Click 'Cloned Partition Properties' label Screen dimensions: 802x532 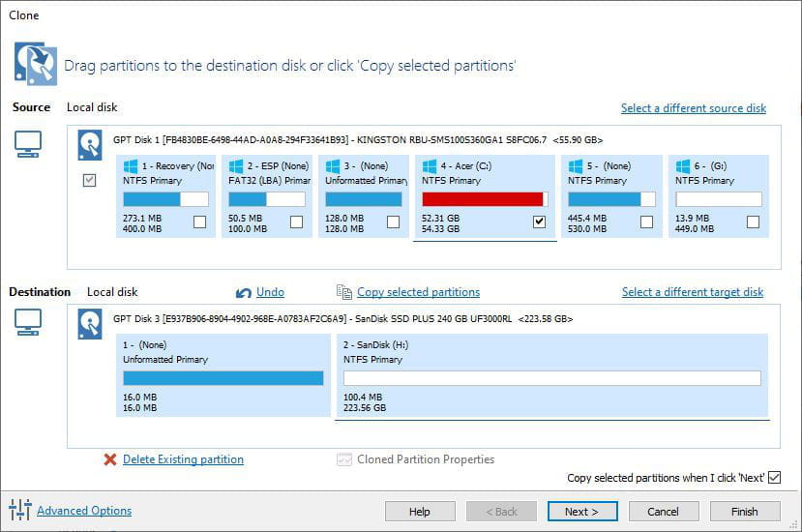426,459
